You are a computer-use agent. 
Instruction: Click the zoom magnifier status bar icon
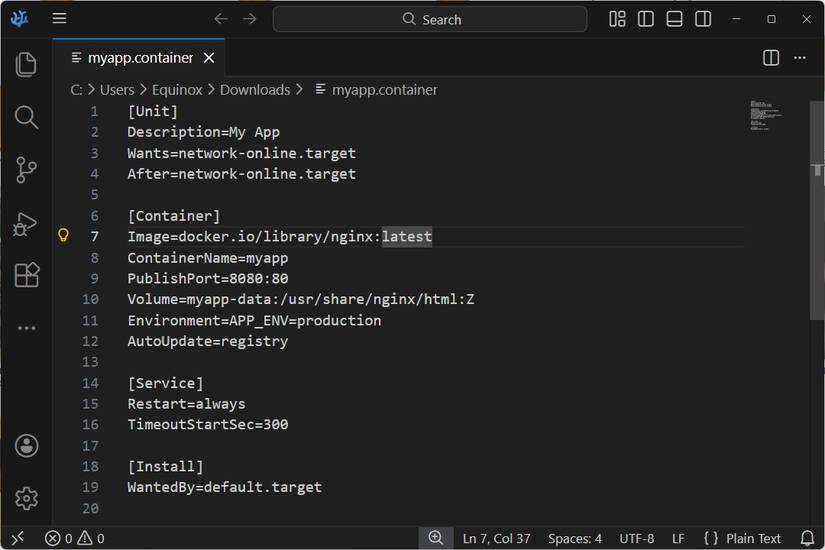(436, 538)
